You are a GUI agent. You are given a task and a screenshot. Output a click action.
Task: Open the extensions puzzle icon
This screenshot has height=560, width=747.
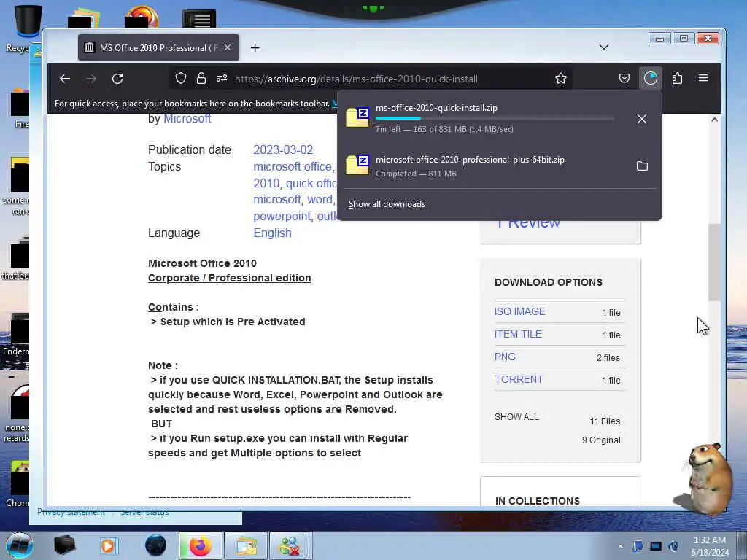click(677, 79)
